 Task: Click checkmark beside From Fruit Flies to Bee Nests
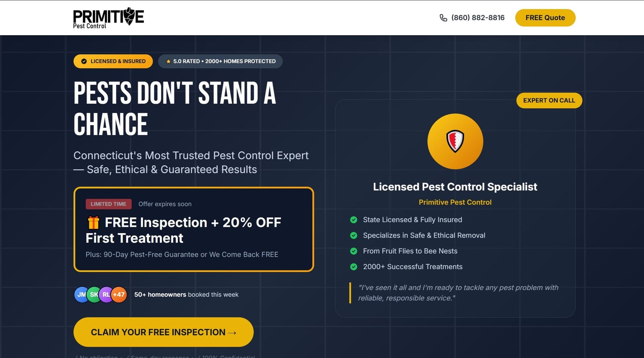coord(354,251)
